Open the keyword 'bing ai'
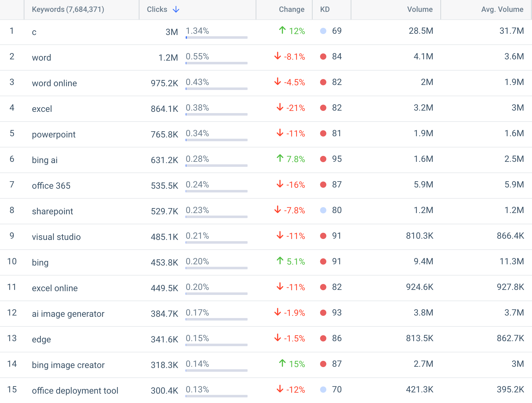The width and height of the screenshot is (532, 403). [45, 160]
